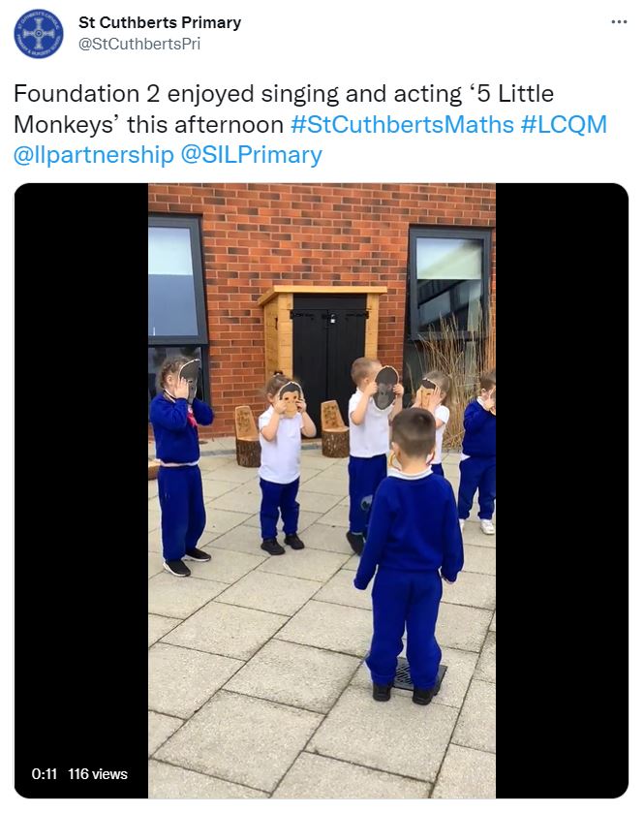Open the @StCuthbertsPri handle link

coord(138,44)
